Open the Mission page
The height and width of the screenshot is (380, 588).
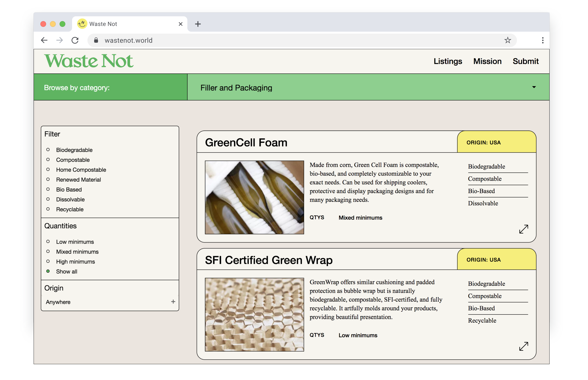487,61
